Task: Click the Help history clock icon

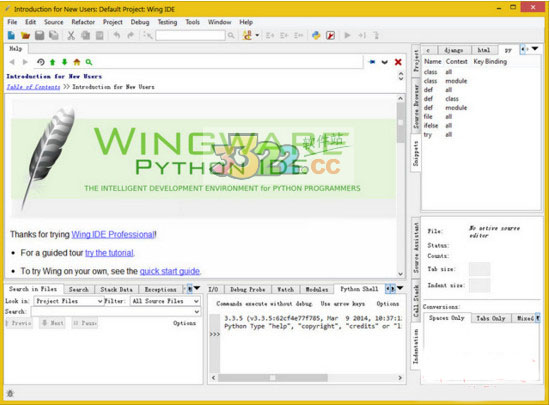Action: (x=41, y=62)
